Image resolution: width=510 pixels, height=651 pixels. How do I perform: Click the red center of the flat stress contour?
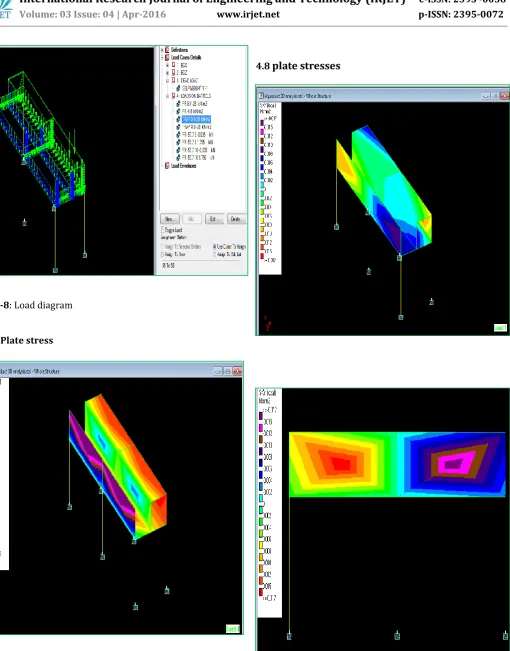point(341,464)
